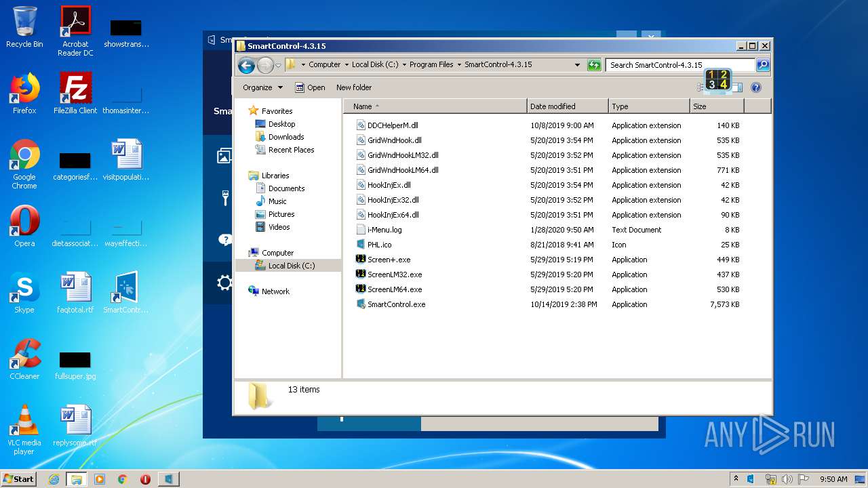Open VLC media player desktop shortcut
The image size is (868, 488).
click(x=24, y=430)
